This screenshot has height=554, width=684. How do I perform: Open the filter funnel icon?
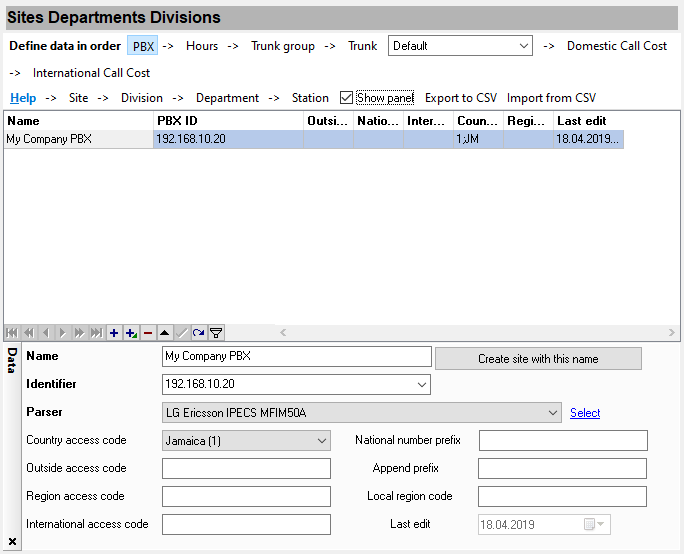coord(215,333)
